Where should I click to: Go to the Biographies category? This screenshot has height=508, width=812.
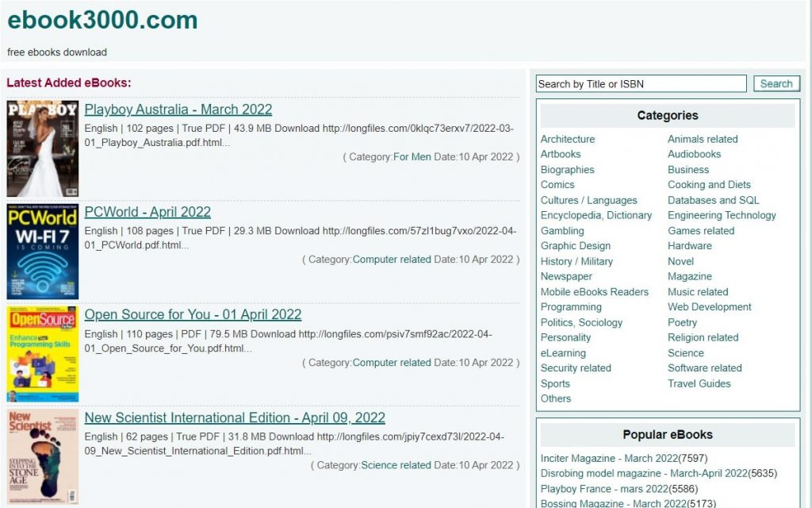[567, 170]
